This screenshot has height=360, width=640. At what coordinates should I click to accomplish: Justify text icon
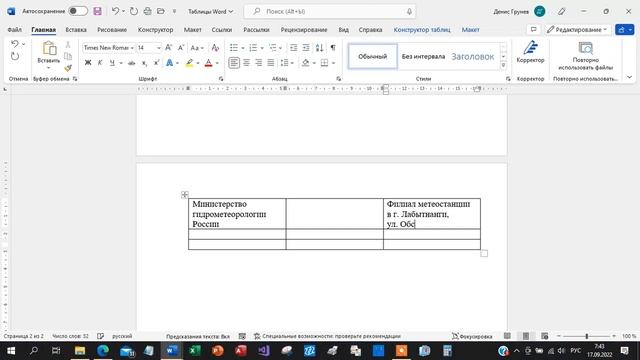[x=271, y=63]
